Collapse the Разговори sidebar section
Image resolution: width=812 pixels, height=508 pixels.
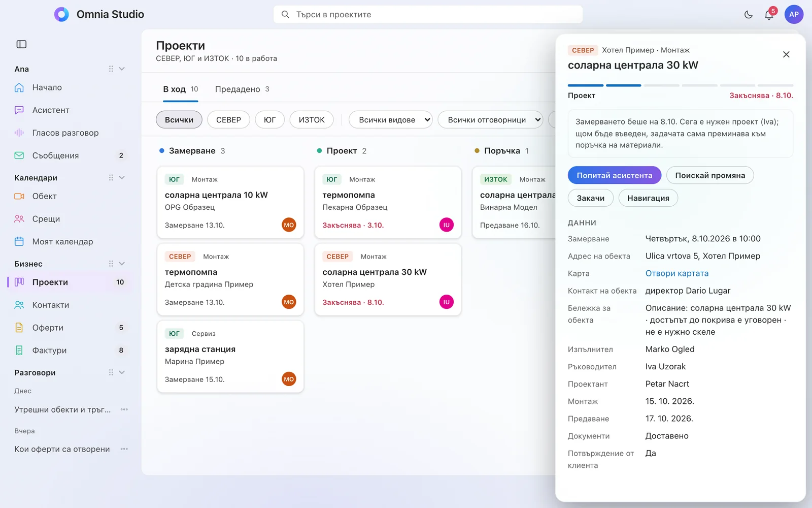coord(122,372)
